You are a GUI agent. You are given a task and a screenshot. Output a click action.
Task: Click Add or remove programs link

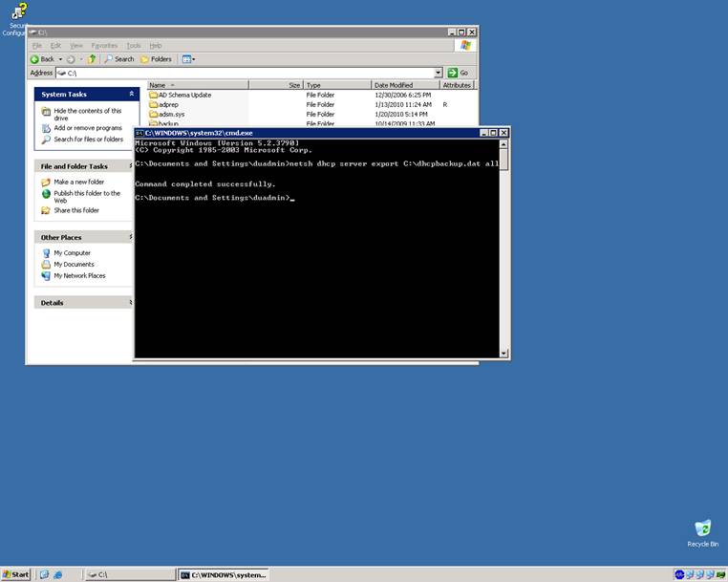pos(88,128)
